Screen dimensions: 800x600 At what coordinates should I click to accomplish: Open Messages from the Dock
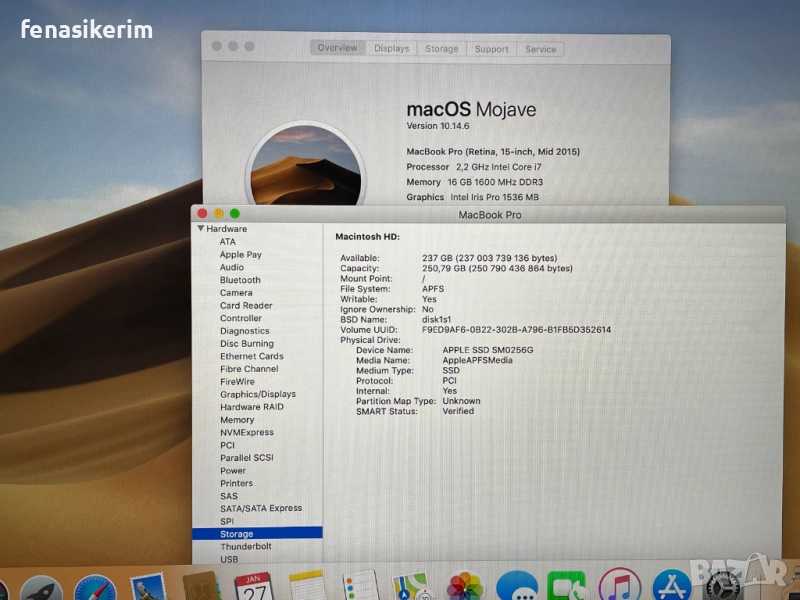tap(516, 587)
